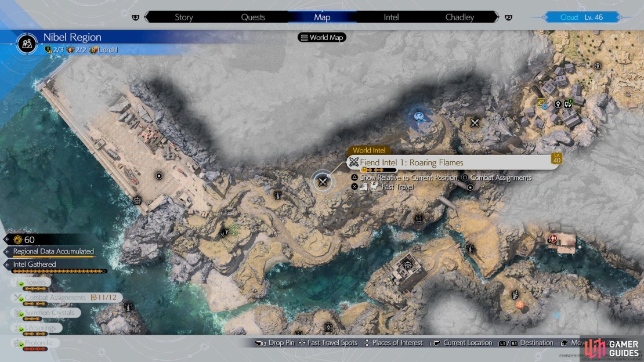This screenshot has width=644, height=362.
Task: Select the Y-shaped marker near green field
Action: coord(224,233)
